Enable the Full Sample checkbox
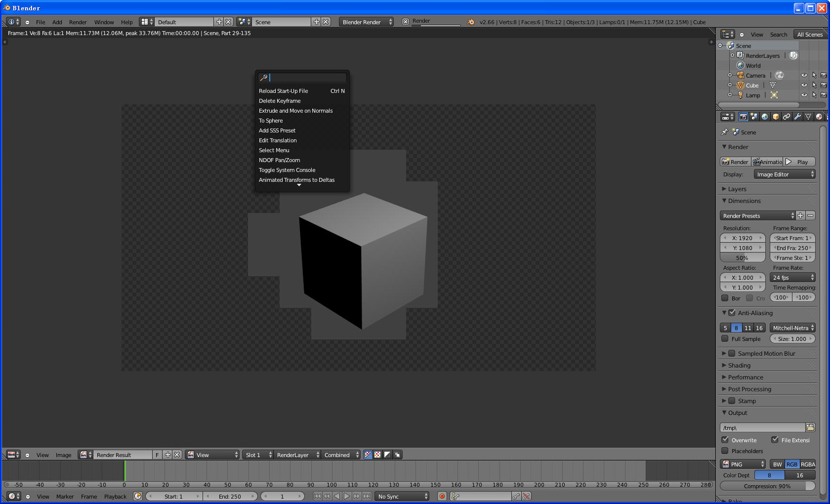Viewport: 830px width, 504px height. coord(725,338)
